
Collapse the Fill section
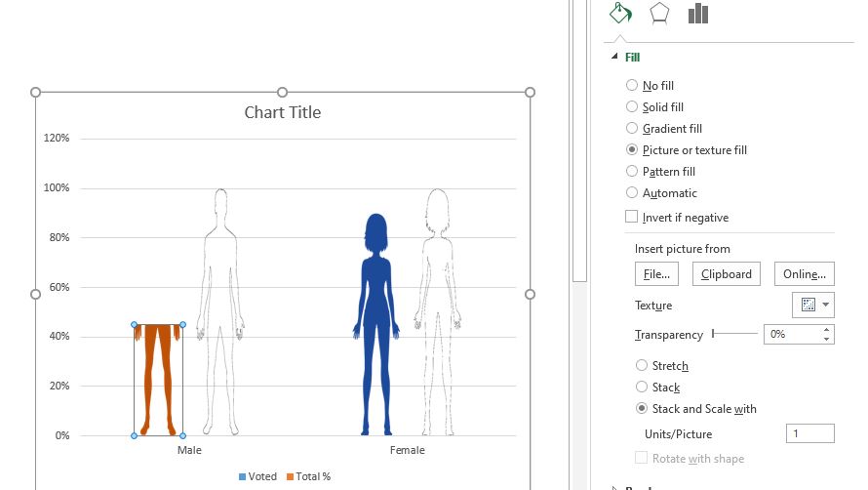[x=614, y=57]
